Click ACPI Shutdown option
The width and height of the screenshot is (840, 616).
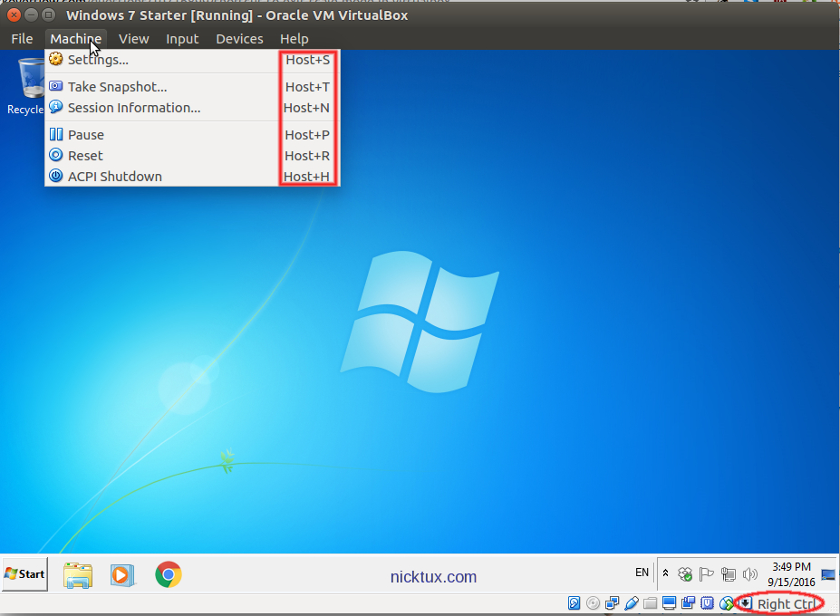click(114, 177)
